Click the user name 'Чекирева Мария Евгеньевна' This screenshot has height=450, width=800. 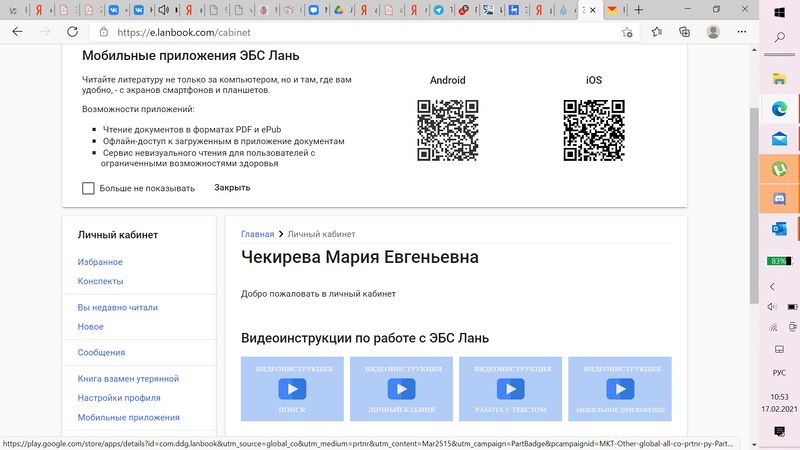point(360,257)
